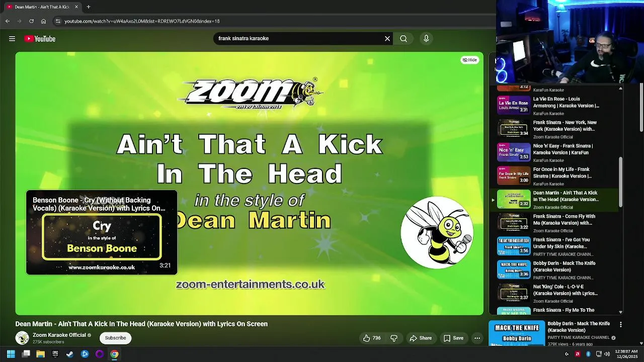
Task: View site information icon in address bar
Action: (x=58, y=21)
